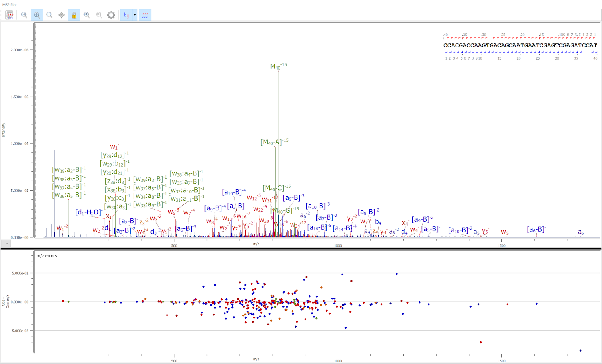Open plot settings gear
Screen dimensions: 602x364
pos(111,15)
